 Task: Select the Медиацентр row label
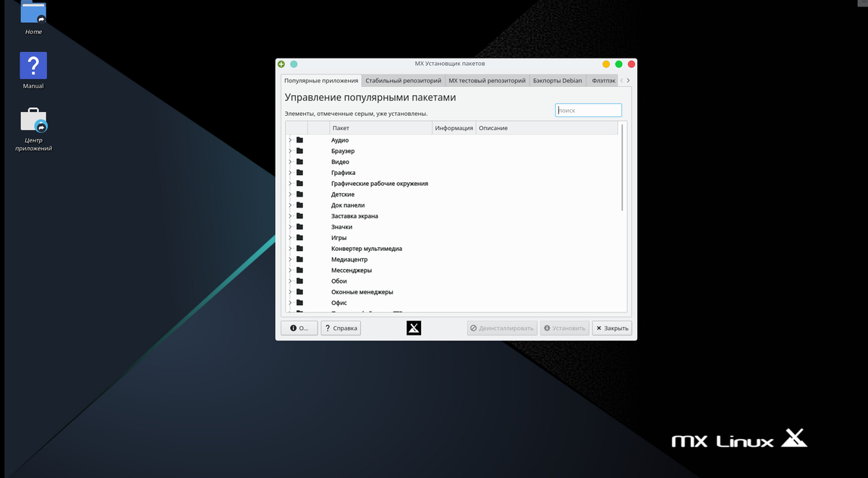point(349,260)
